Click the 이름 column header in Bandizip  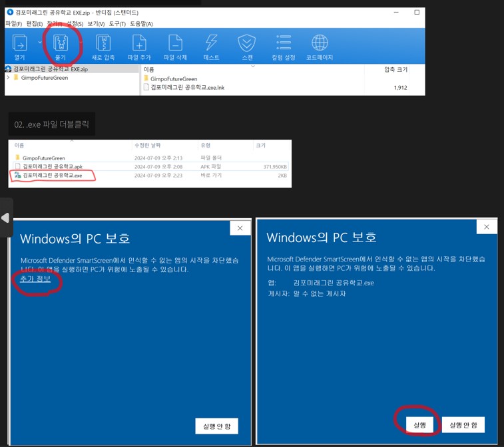148,69
